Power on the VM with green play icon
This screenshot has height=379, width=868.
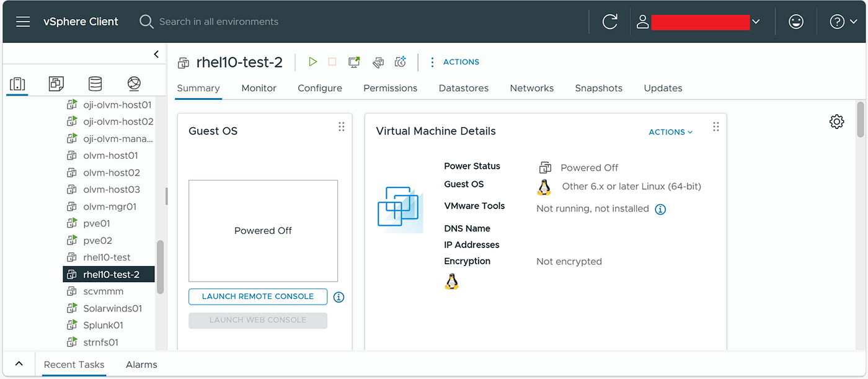[313, 62]
